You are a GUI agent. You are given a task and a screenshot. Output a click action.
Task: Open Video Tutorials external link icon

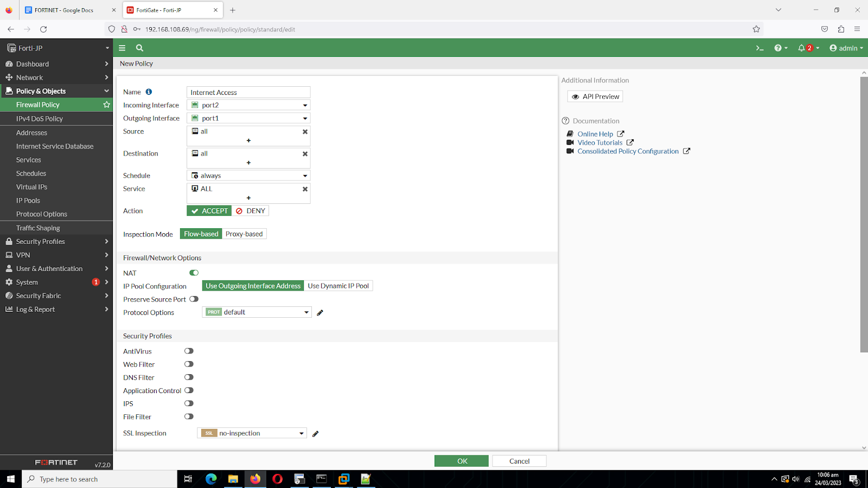pos(630,143)
